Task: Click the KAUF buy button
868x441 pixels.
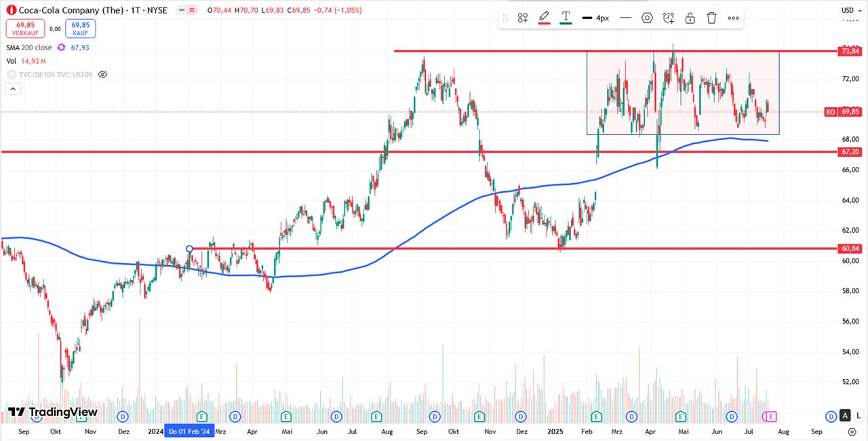Action: [x=81, y=28]
